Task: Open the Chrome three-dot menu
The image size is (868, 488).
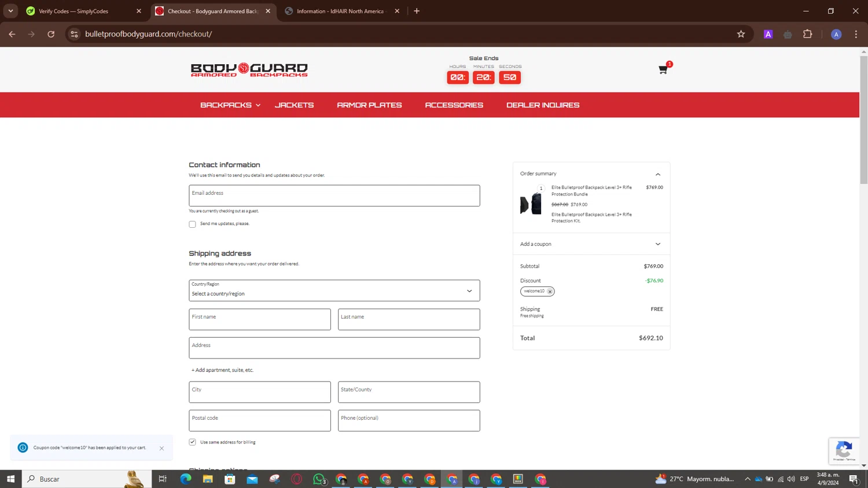Action: 856,34
